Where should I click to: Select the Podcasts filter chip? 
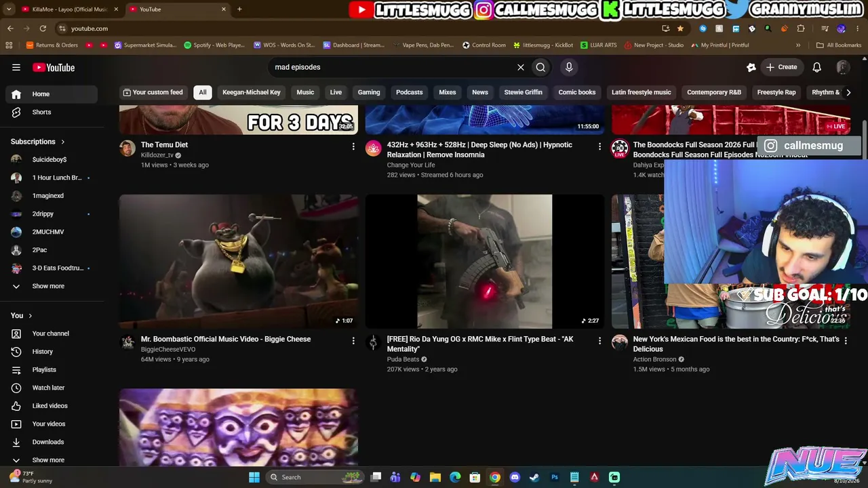pyautogui.click(x=410, y=92)
